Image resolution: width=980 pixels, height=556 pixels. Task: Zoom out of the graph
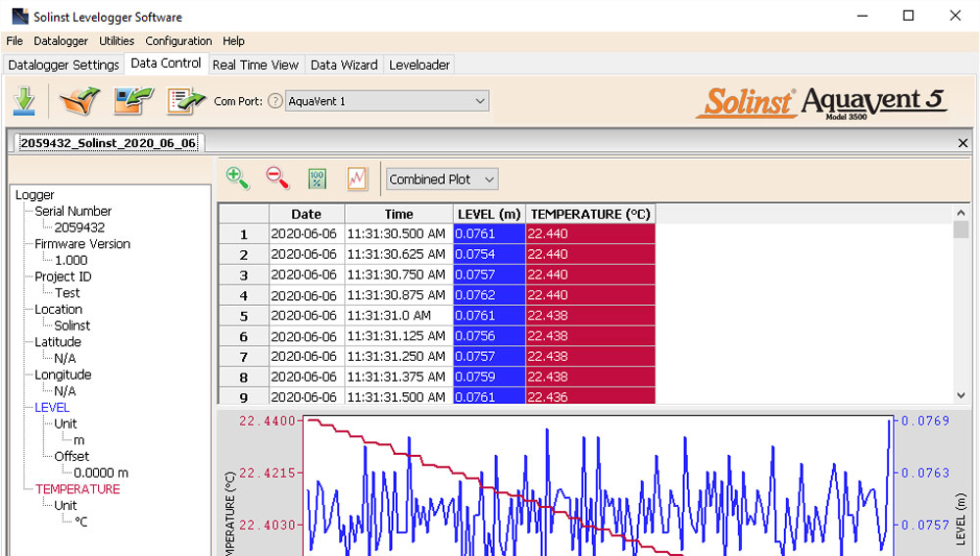(277, 178)
